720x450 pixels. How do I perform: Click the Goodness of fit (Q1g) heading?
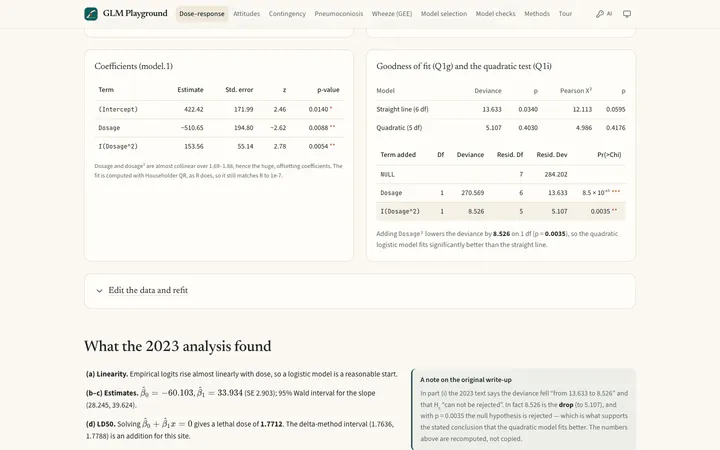[x=464, y=66]
